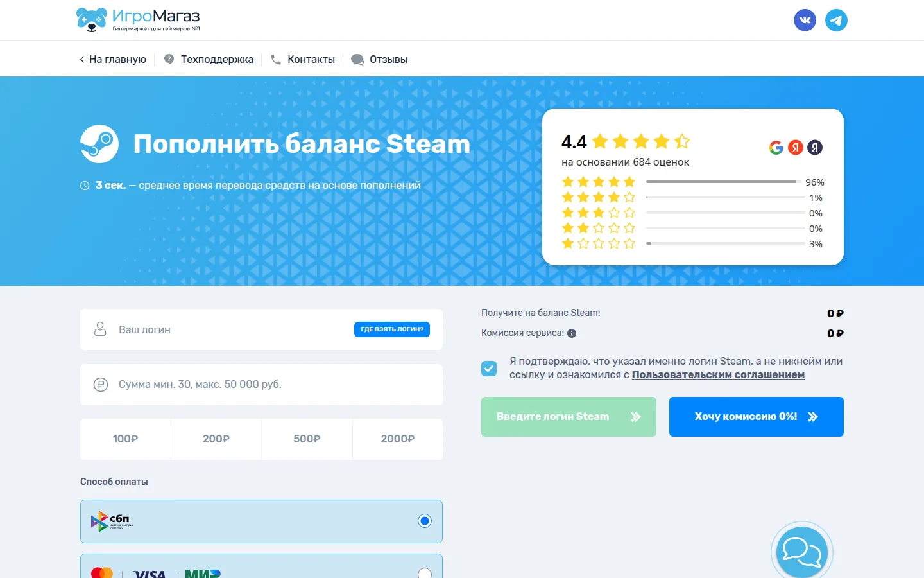Choose the 100₽ preset amount
This screenshot has width=924, height=578.
126,439
